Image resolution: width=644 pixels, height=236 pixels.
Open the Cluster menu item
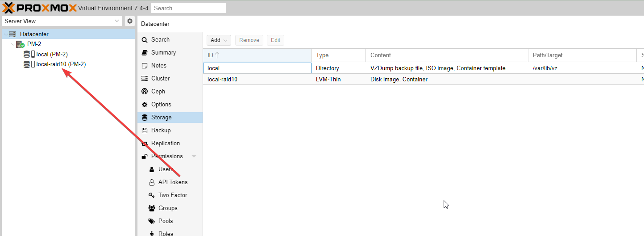[x=170, y=79]
